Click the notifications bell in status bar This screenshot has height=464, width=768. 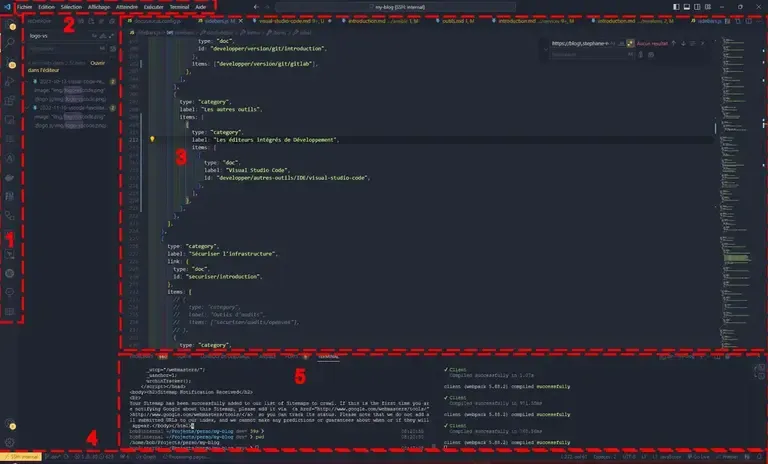(x=760, y=457)
